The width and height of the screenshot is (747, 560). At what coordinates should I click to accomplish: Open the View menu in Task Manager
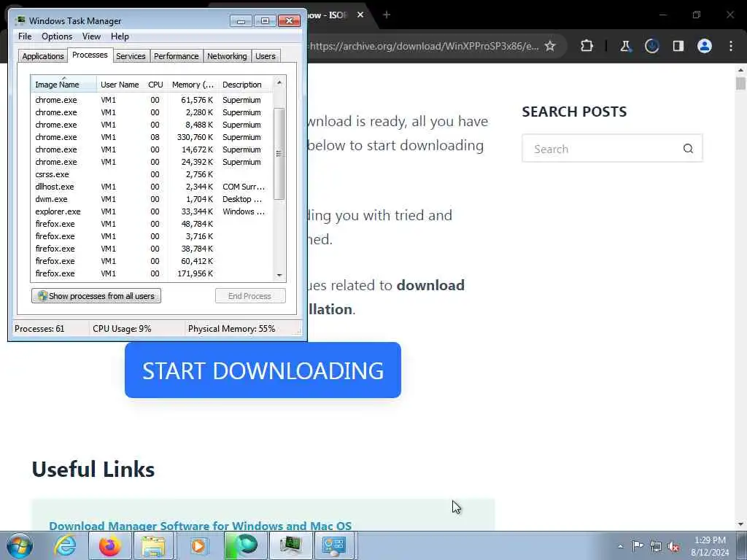tap(91, 36)
